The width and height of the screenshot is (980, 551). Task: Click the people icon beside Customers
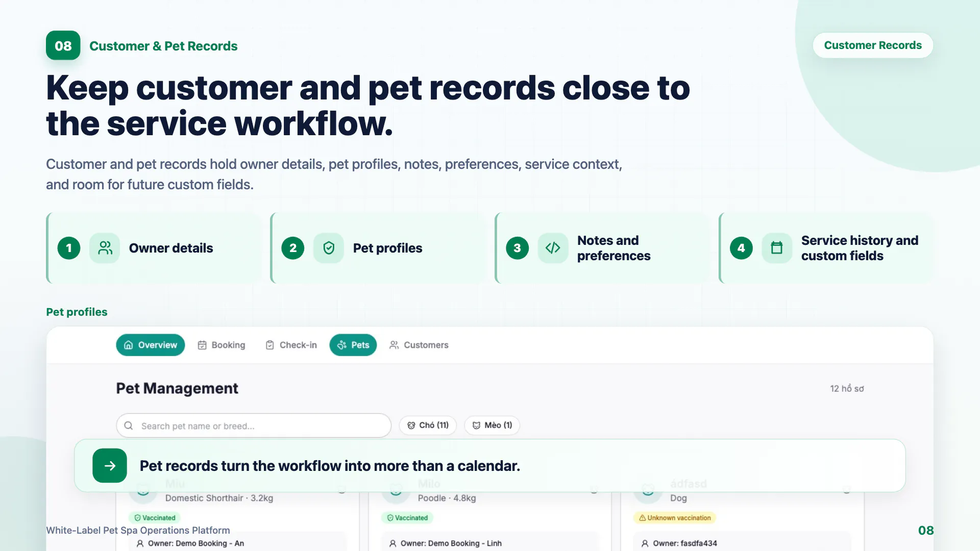(x=394, y=345)
